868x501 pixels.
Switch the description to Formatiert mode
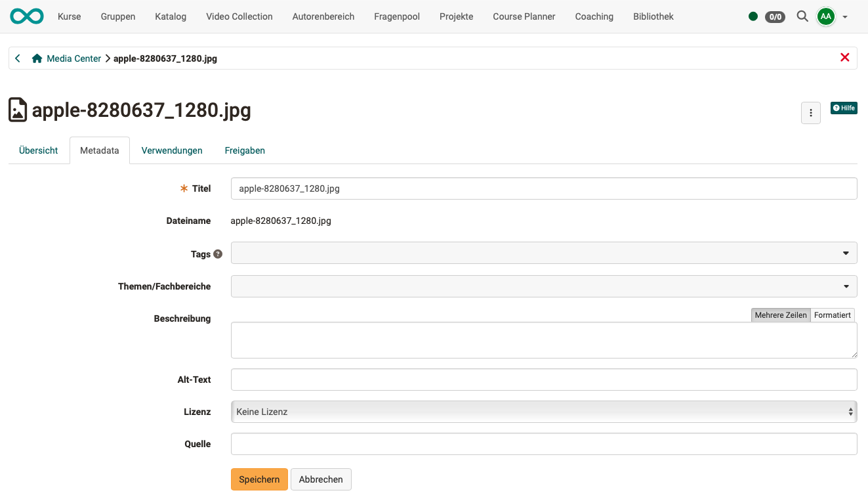pyautogui.click(x=832, y=315)
